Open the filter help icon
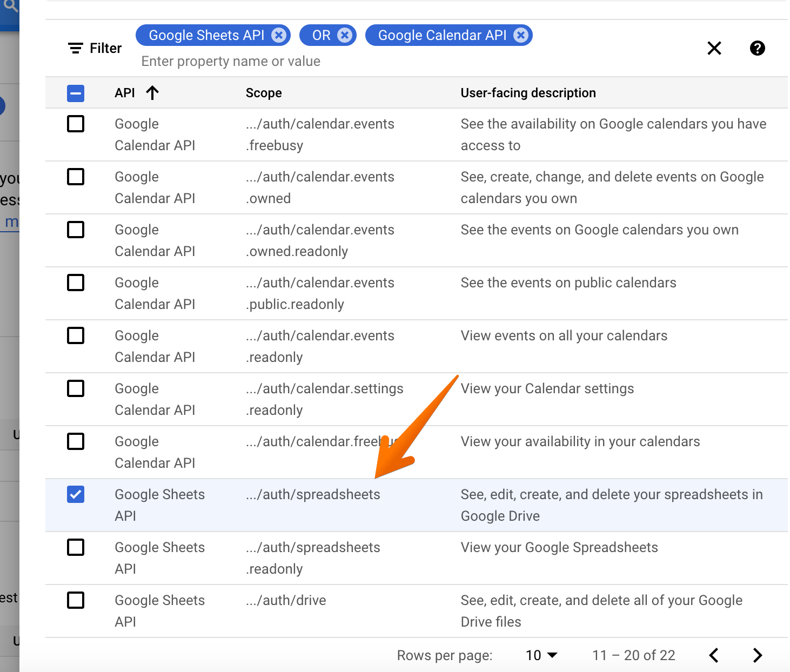The height and width of the screenshot is (672, 790). [x=757, y=48]
